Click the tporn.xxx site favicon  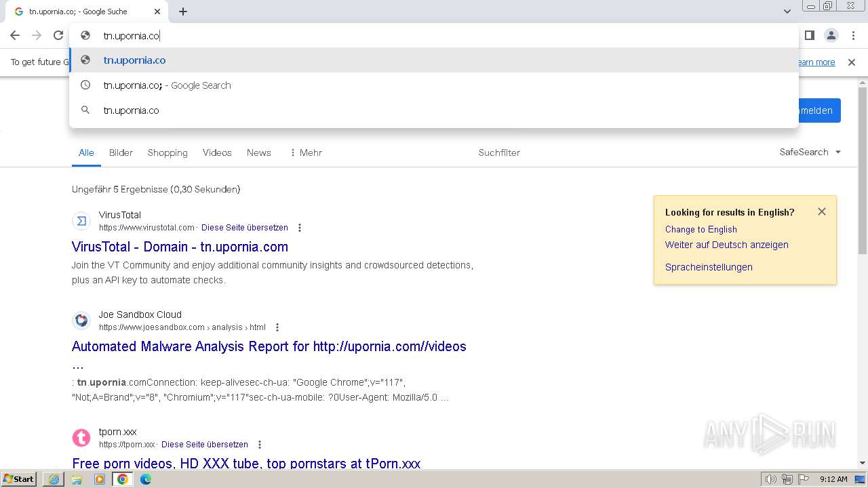pyautogui.click(x=81, y=437)
